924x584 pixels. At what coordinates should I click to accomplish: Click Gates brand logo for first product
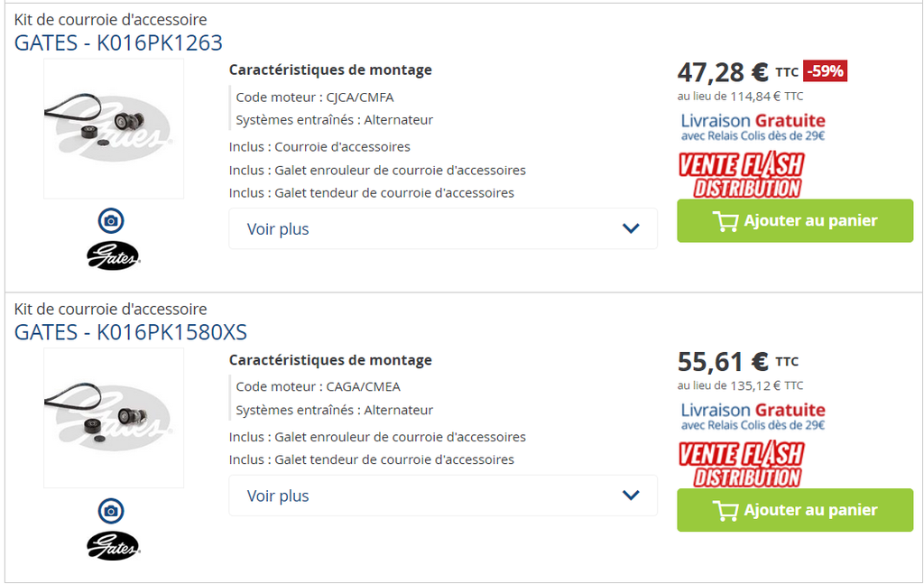pyautogui.click(x=113, y=256)
